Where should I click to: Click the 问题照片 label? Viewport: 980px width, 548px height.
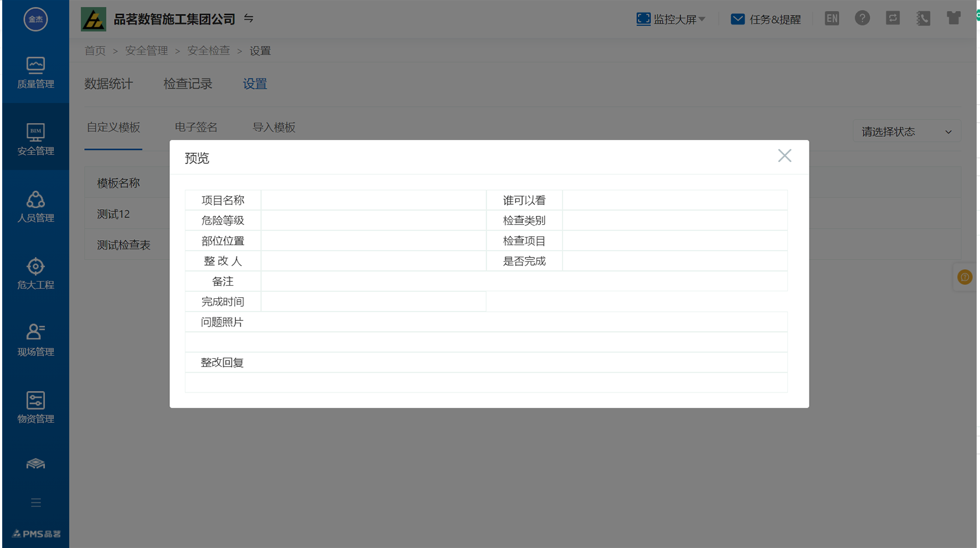click(222, 322)
